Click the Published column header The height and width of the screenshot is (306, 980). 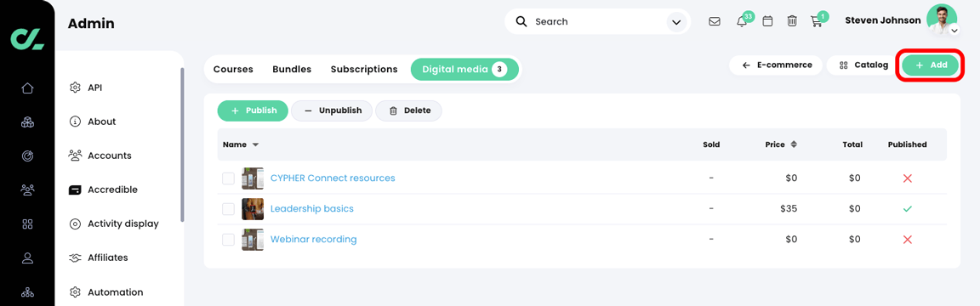(x=907, y=144)
